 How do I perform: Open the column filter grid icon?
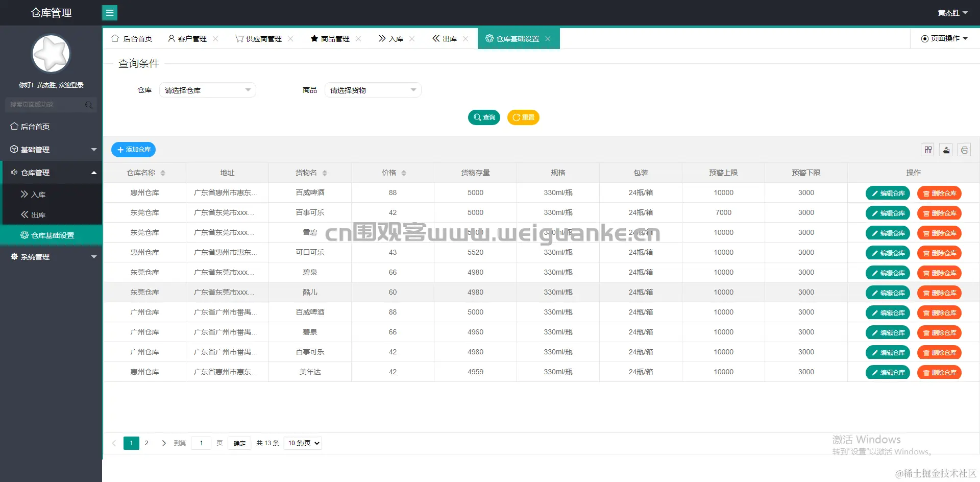(x=928, y=150)
